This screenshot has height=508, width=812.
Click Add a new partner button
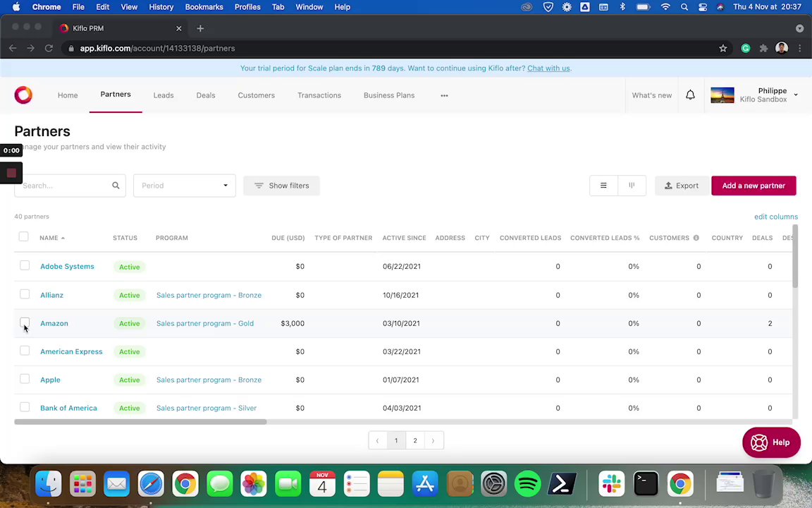click(x=753, y=186)
